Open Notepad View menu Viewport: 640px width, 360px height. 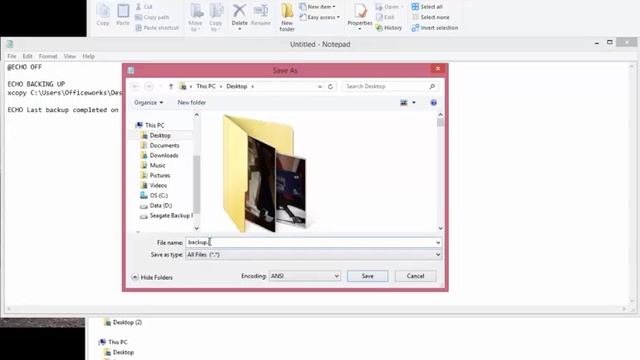click(x=70, y=56)
